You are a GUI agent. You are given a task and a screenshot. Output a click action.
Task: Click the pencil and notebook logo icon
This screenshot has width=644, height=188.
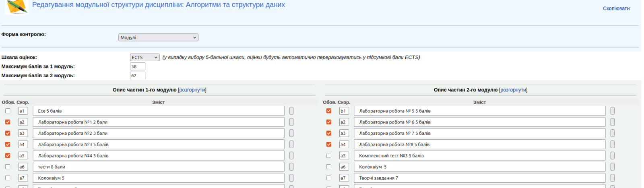[17, 7]
